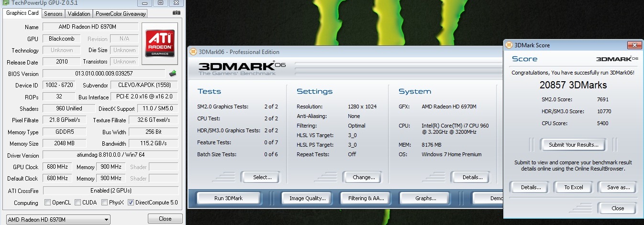Toggle the PhysX checkbox
Viewport: 644px width, 225px height.
pyautogui.click(x=105, y=203)
